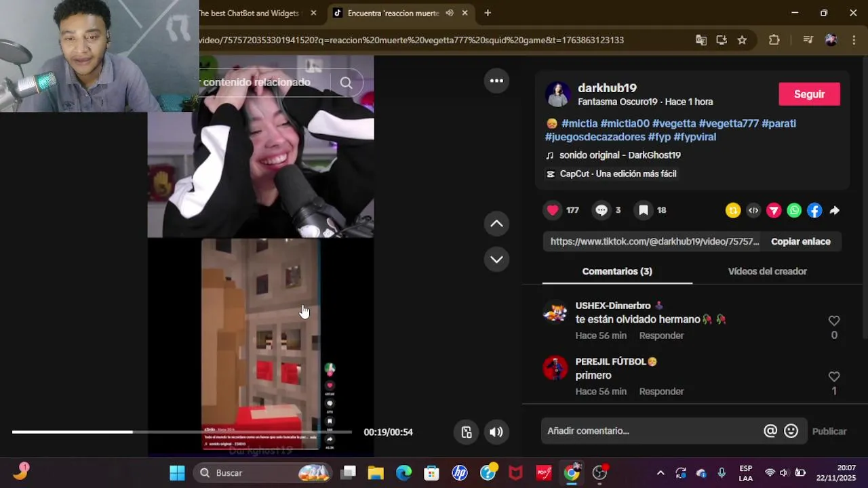Open more share options arrow

tap(835, 211)
